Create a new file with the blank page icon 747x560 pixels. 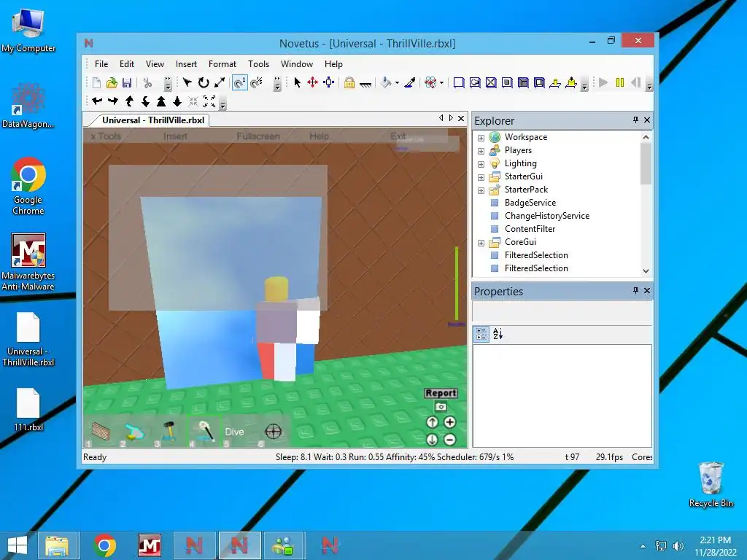[96, 83]
